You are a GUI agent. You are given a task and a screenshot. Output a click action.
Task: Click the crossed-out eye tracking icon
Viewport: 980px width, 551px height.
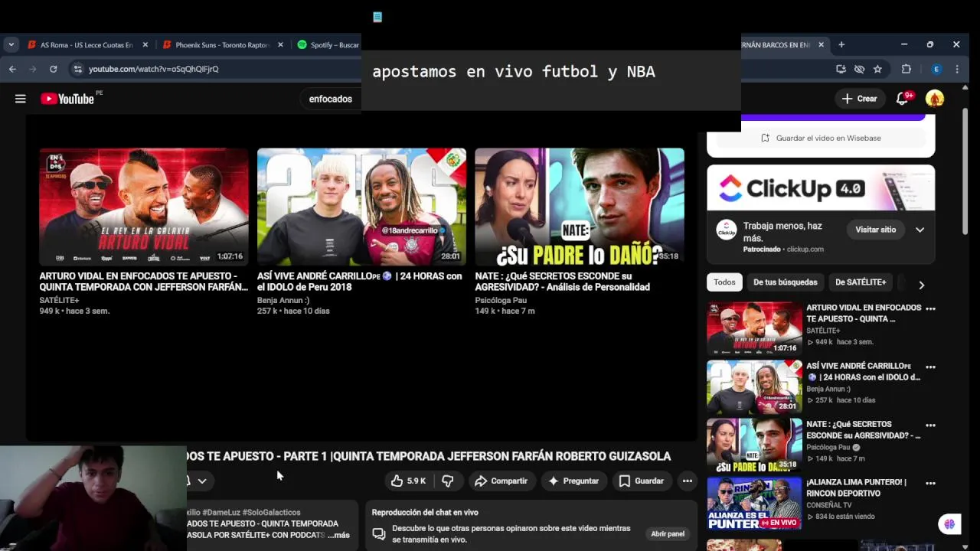click(859, 69)
